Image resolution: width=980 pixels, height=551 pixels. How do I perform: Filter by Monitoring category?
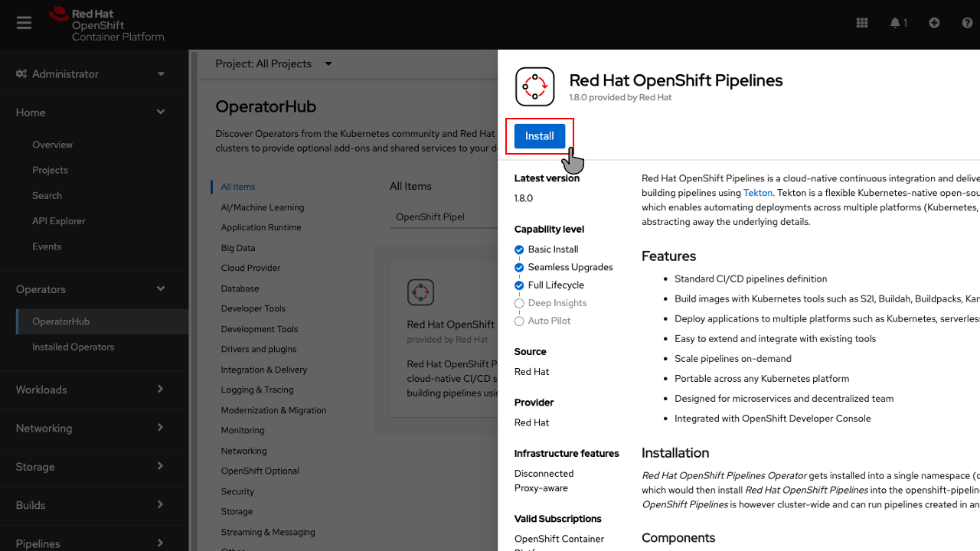pos(243,430)
